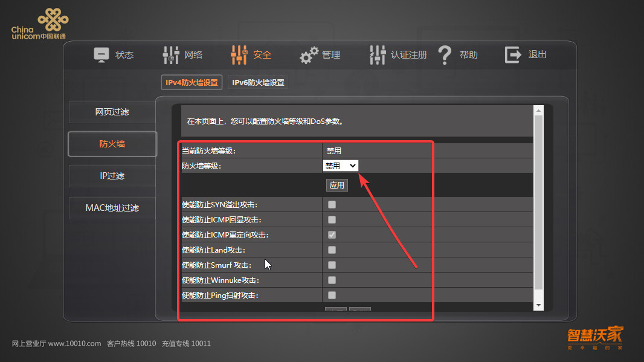Click the 使能防止Ping扫射攻击 label
The height and width of the screenshot is (362, 644).
tap(220, 296)
